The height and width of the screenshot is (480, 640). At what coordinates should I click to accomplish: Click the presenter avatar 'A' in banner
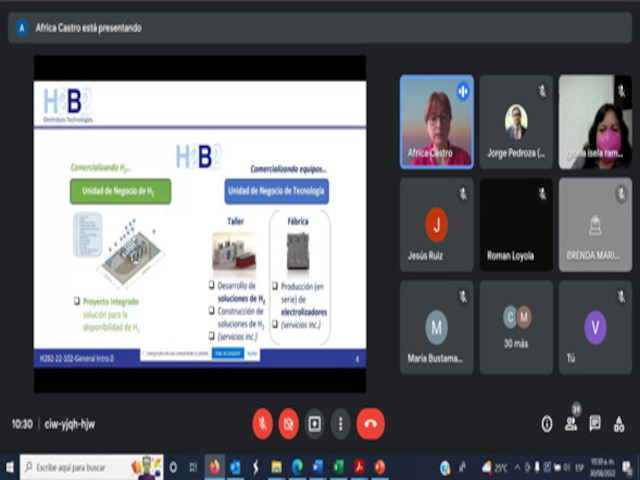click(x=22, y=28)
